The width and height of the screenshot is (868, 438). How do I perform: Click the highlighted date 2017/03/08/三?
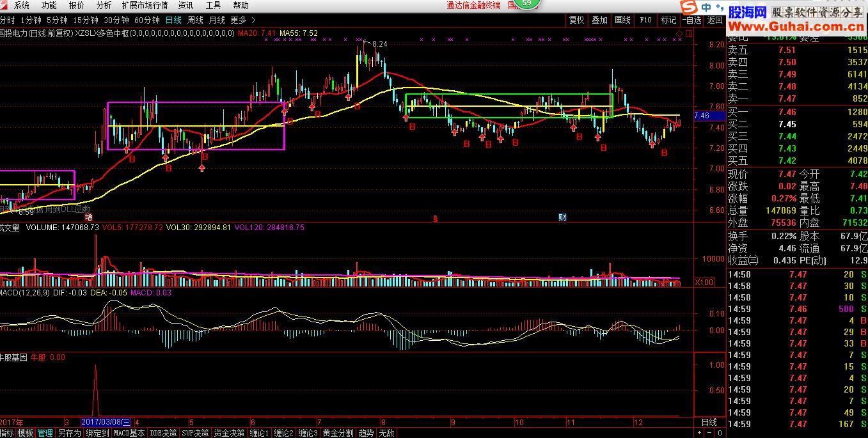click(106, 423)
